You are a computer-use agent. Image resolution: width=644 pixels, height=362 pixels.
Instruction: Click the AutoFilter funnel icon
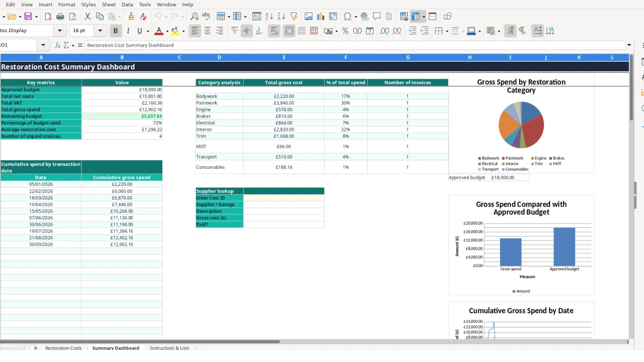pyautogui.click(x=294, y=17)
